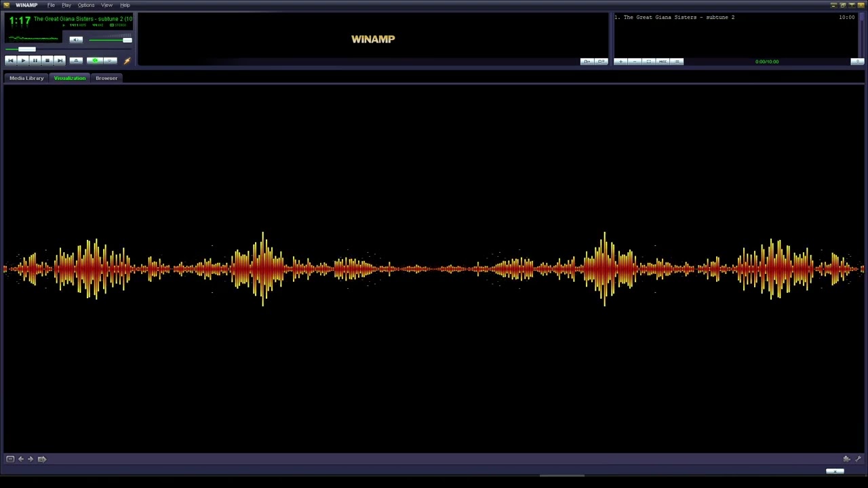Click the playlist Select button

(x=649, y=62)
